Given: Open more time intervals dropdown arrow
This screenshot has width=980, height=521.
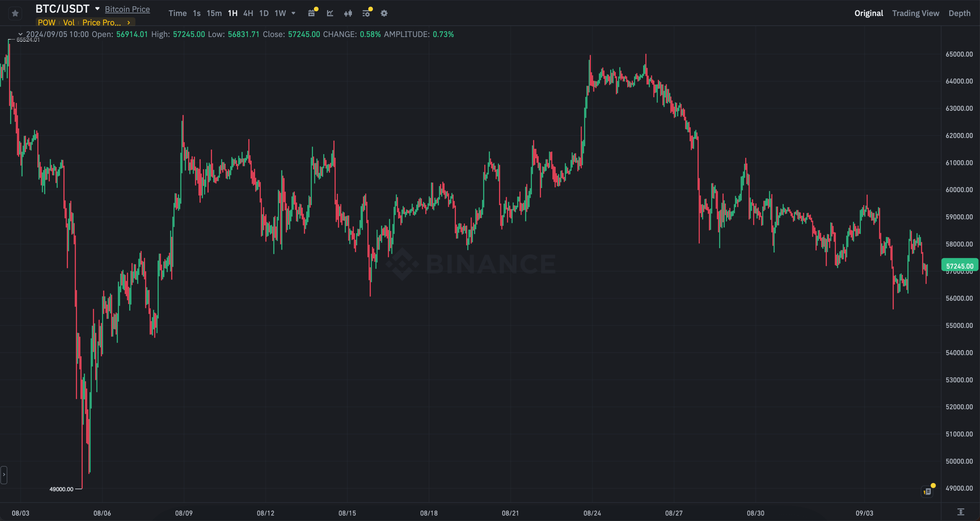Looking at the screenshot, I should [293, 13].
